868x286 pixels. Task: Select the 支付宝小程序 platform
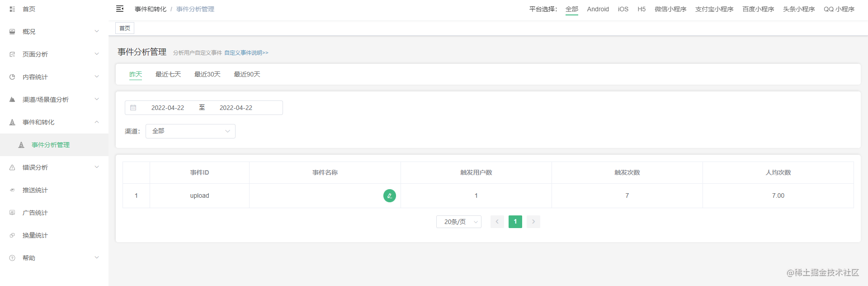[714, 9]
